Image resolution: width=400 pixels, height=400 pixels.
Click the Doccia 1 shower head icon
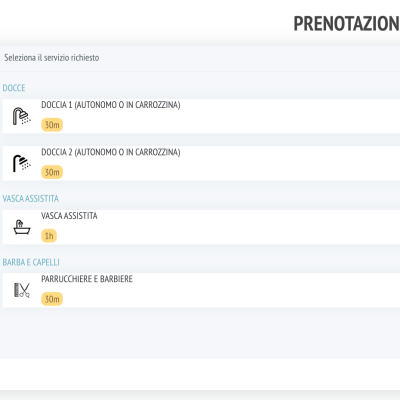tap(22, 116)
